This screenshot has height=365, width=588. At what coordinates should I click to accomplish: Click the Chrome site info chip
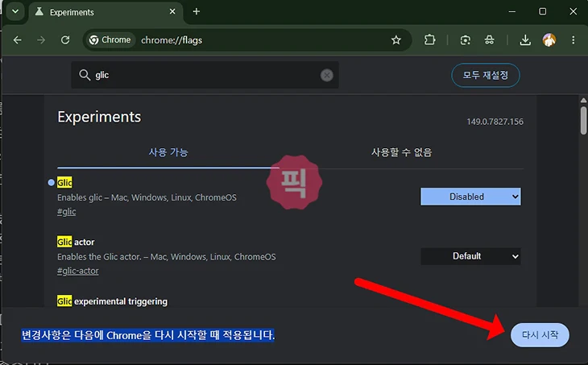pyautogui.click(x=110, y=39)
